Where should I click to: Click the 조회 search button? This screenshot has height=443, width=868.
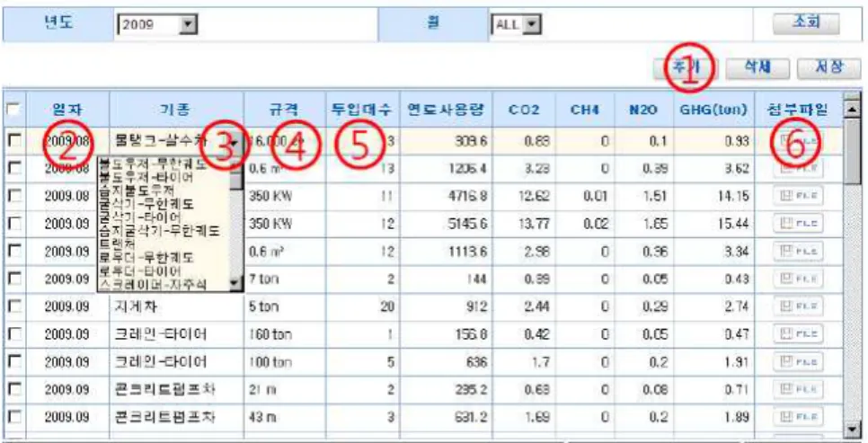[806, 24]
